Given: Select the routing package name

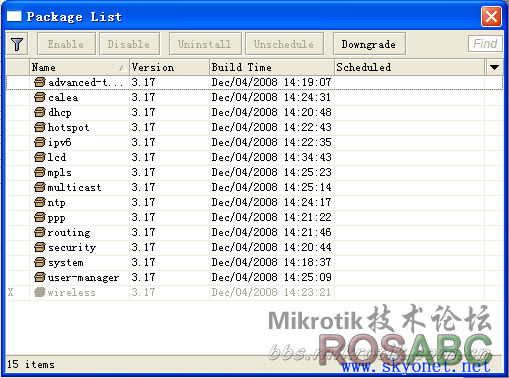Looking at the screenshot, I should pyautogui.click(x=69, y=232).
